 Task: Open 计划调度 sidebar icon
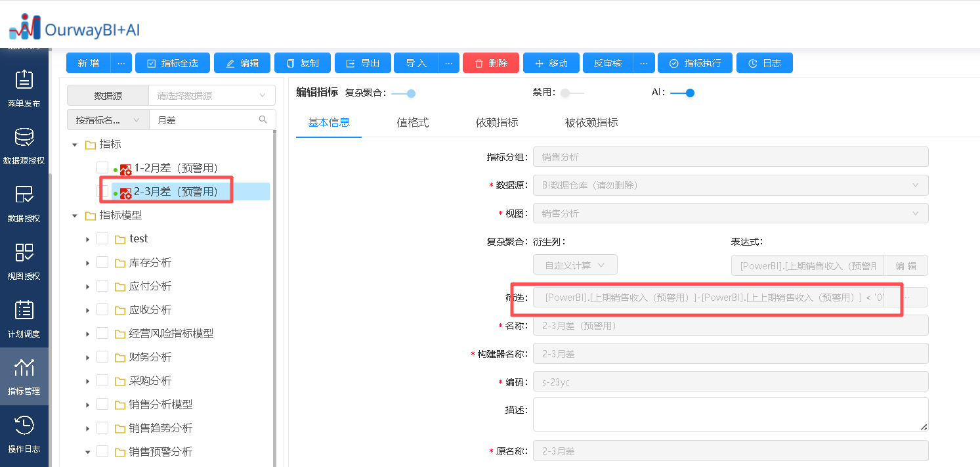(24, 318)
